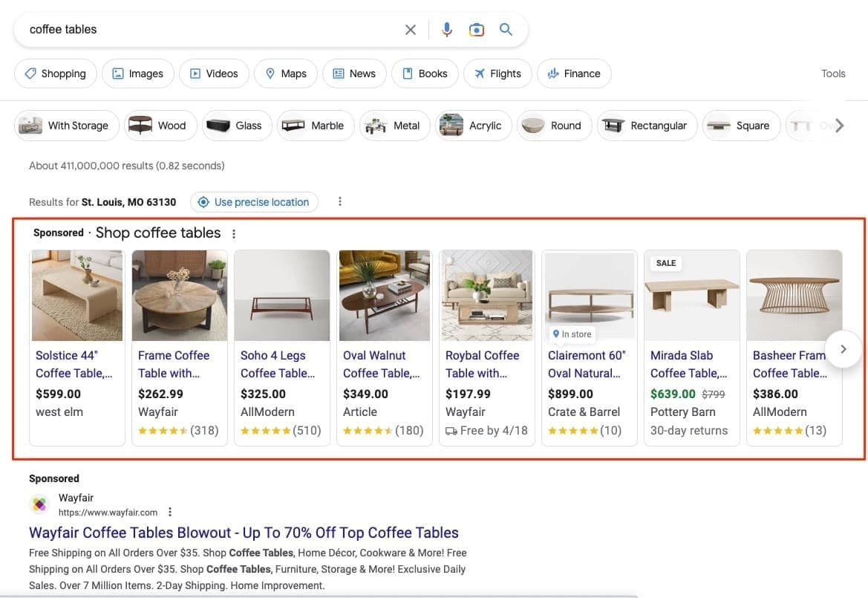Screen dimensions: 868x598
Task: Start voice search with microphone icon
Action: (447, 30)
